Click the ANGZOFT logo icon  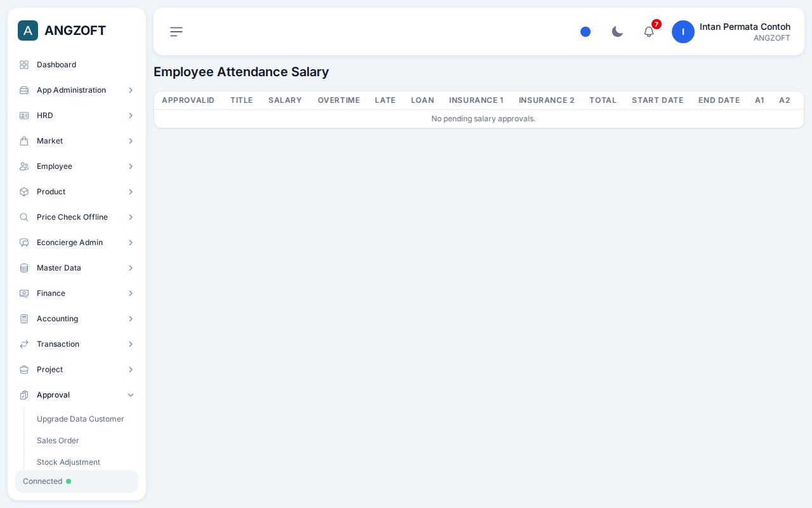pos(28,30)
